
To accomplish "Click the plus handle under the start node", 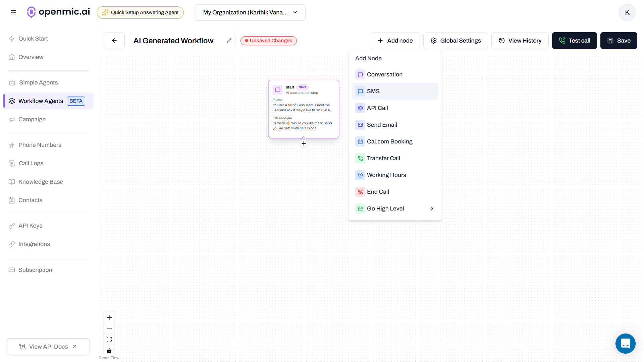I will pyautogui.click(x=304, y=143).
